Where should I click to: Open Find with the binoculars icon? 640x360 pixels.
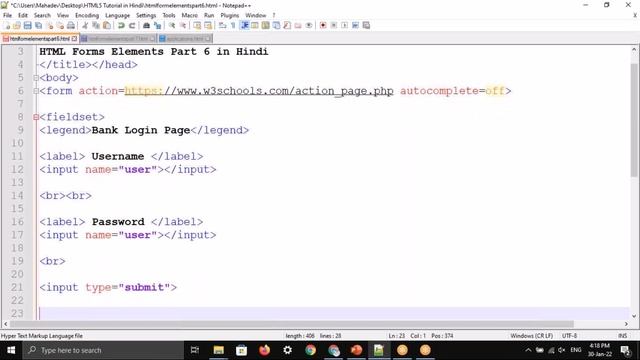pyautogui.click(x=146, y=25)
